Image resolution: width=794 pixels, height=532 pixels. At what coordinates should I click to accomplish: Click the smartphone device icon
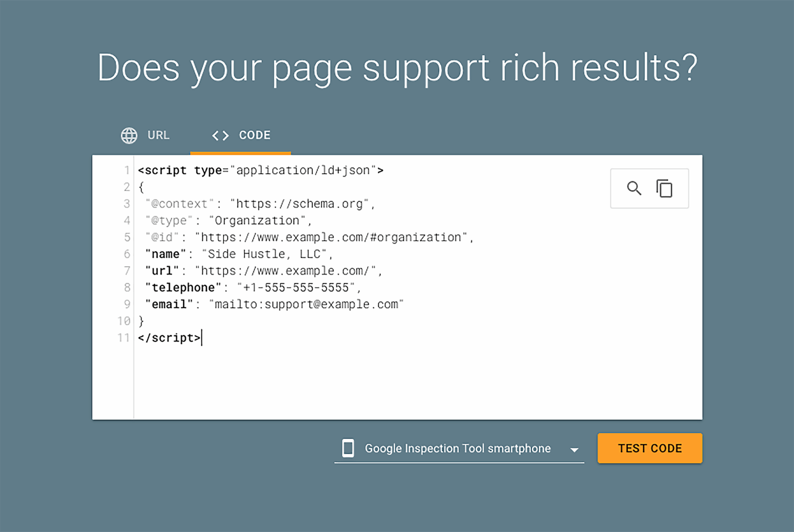click(x=348, y=448)
